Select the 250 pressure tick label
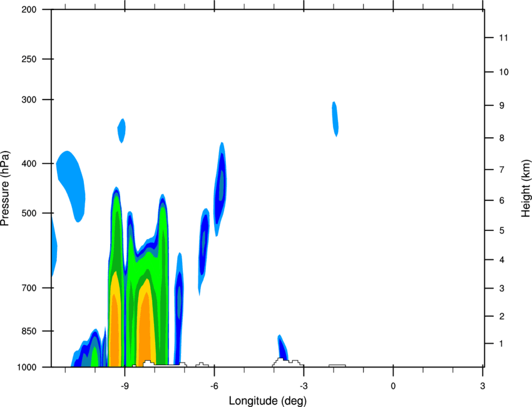This screenshot has width=532, height=407. click(29, 59)
